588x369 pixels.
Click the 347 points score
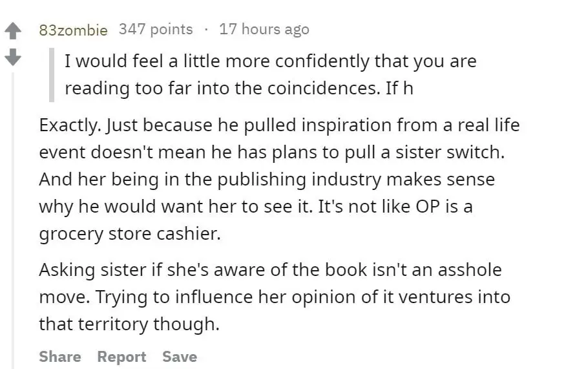(x=156, y=29)
